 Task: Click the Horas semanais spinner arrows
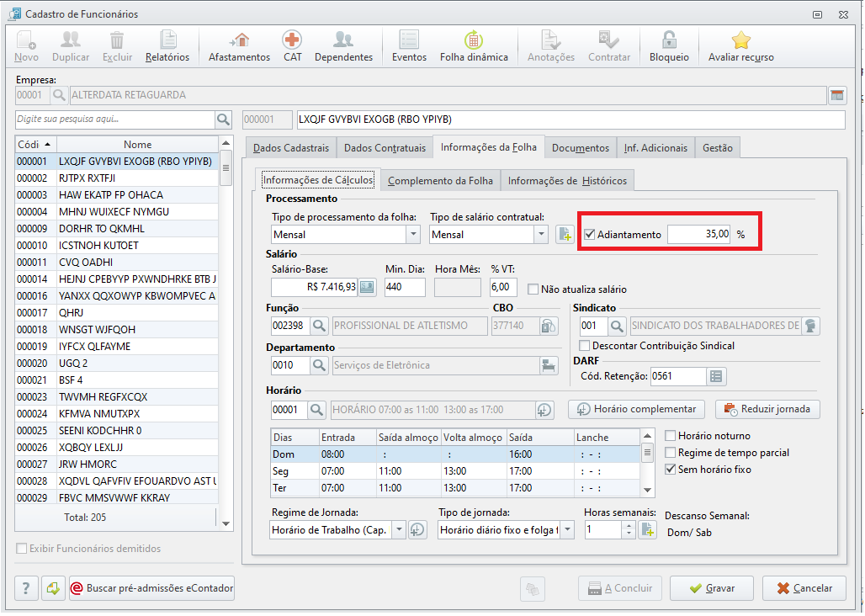[629, 530]
